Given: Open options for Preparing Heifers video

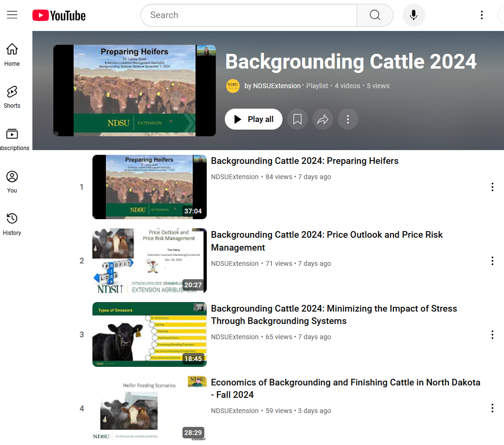Looking at the screenshot, I should click(492, 187).
